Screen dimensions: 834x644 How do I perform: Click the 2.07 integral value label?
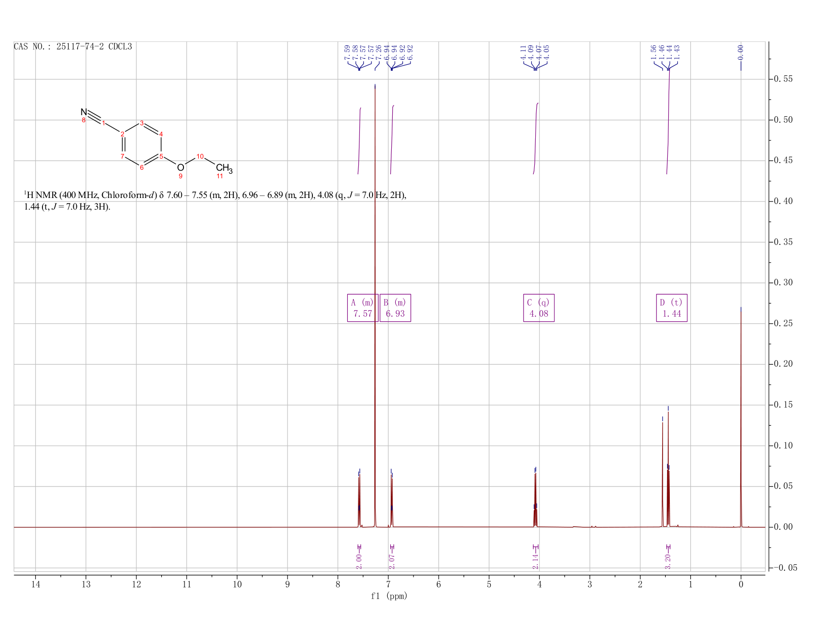(x=392, y=561)
